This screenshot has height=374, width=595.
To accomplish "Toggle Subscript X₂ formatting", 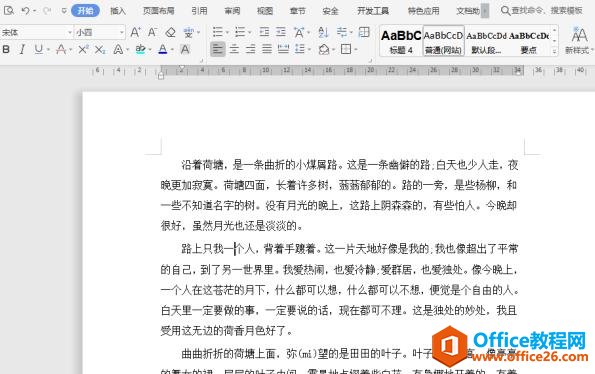I will pos(99,49).
